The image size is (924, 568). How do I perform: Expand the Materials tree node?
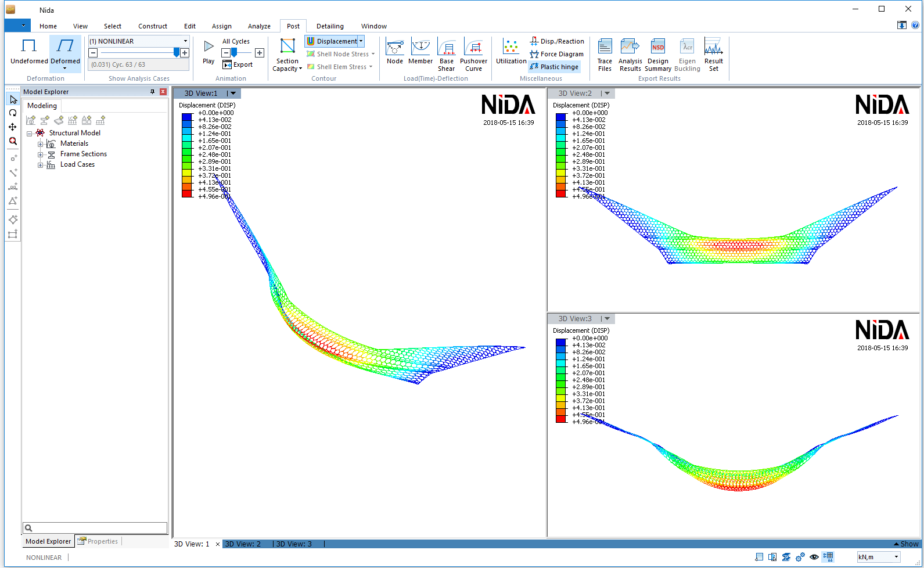point(40,144)
